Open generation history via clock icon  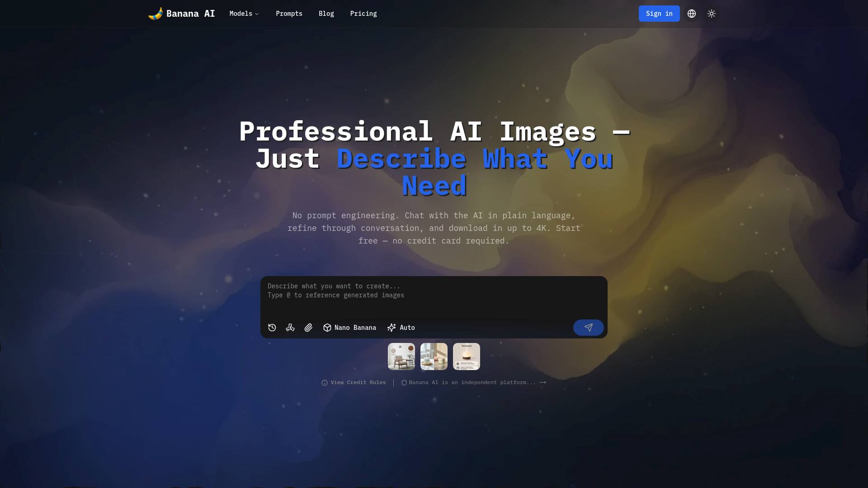(x=272, y=327)
